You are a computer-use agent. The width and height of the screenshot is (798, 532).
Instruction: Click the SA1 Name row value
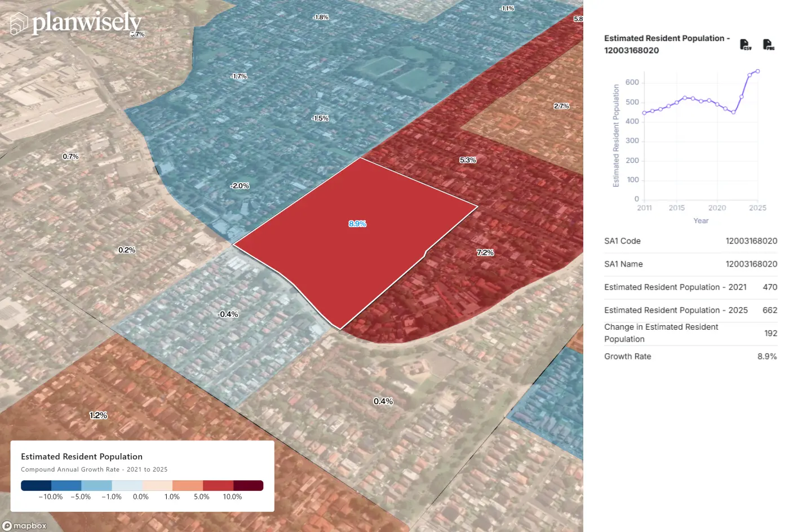point(751,264)
